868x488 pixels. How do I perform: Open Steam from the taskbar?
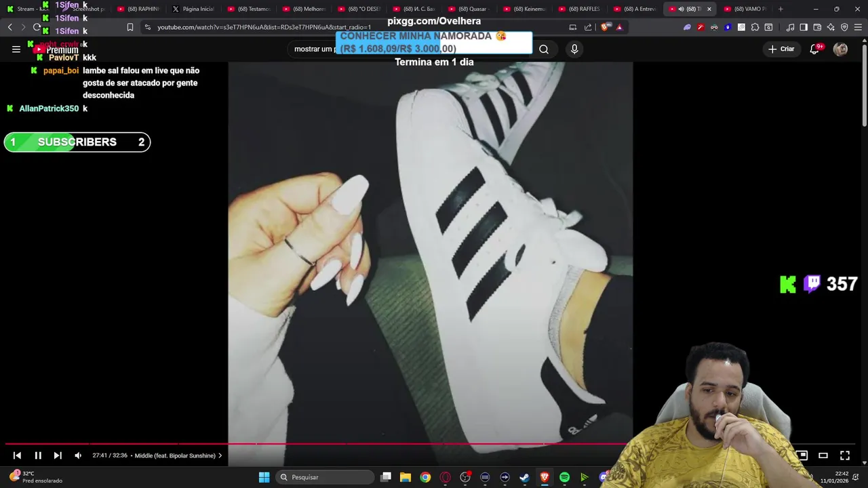(524, 477)
